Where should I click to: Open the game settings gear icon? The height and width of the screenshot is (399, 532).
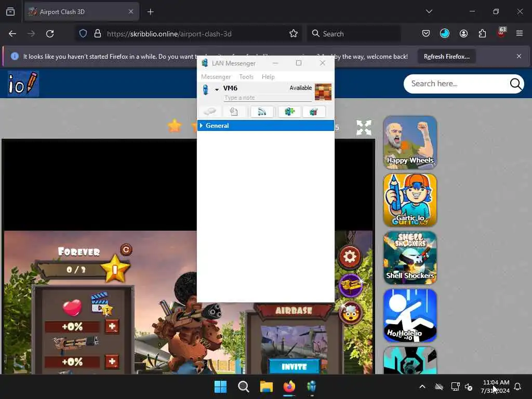tap(350, 257)
